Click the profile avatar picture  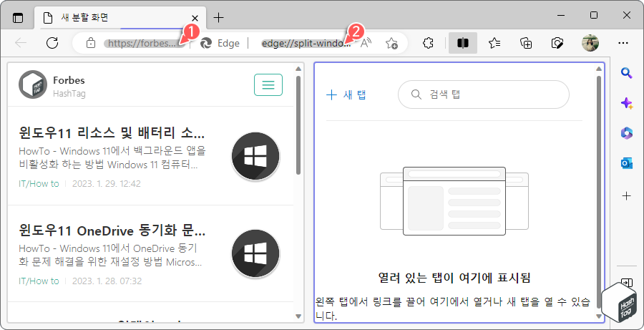[x=590, y=43]
